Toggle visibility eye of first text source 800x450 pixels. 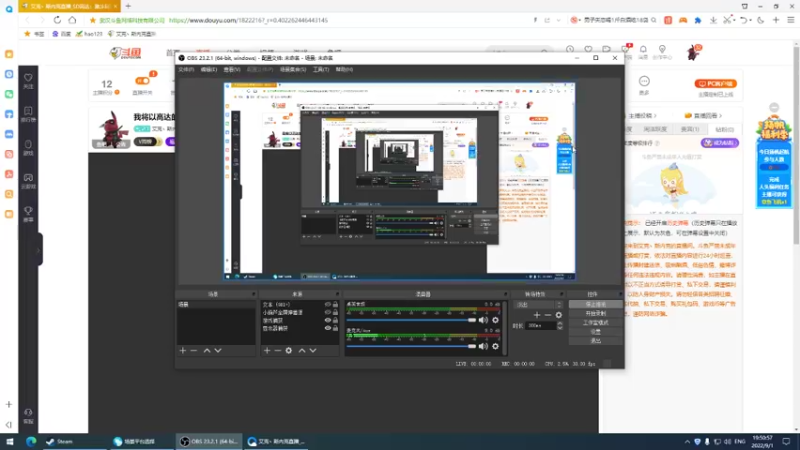coord(328,305)
